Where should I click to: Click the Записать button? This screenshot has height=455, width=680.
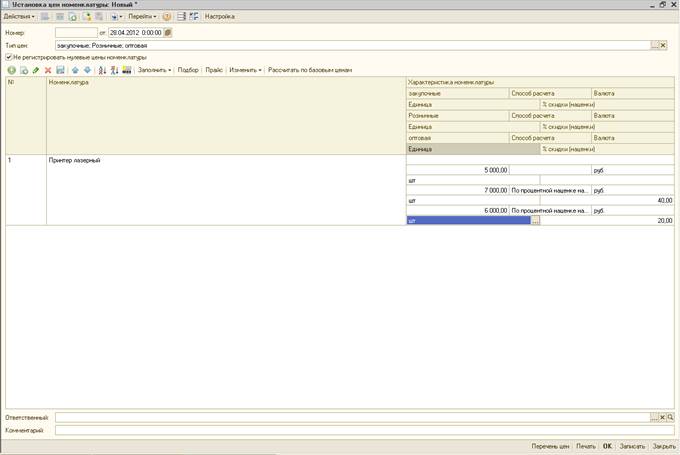[x=632, y=445]
